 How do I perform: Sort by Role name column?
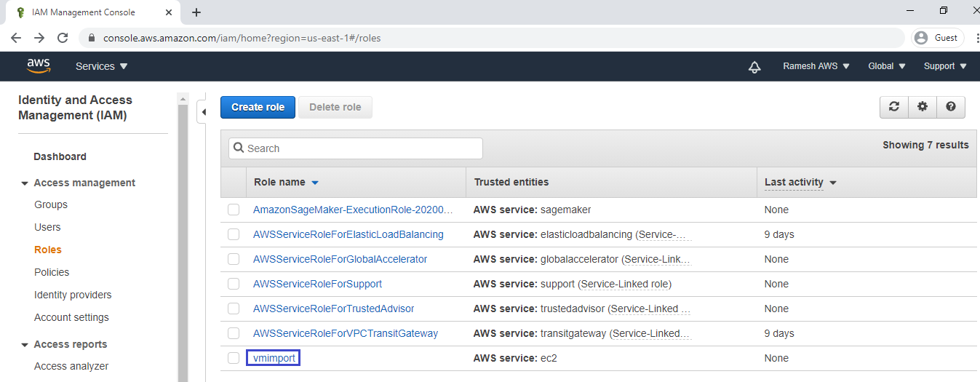click(x=287, y=182)
